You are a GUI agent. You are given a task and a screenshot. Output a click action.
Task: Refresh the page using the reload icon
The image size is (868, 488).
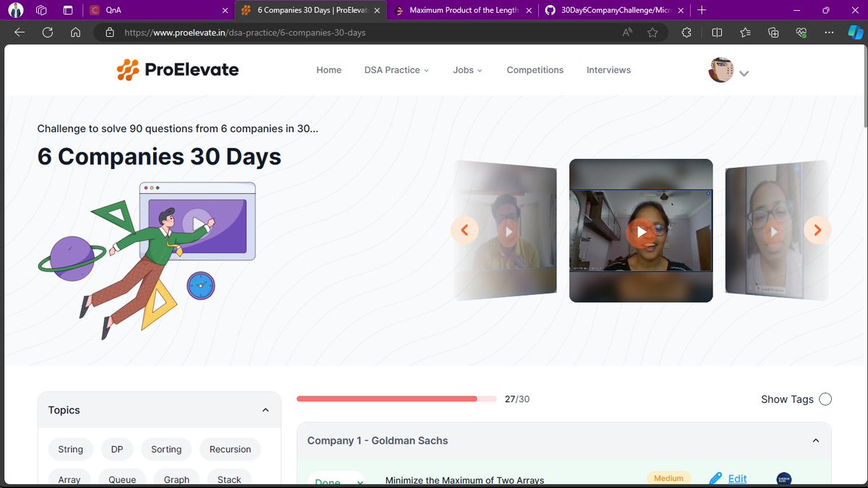point(46,32)
